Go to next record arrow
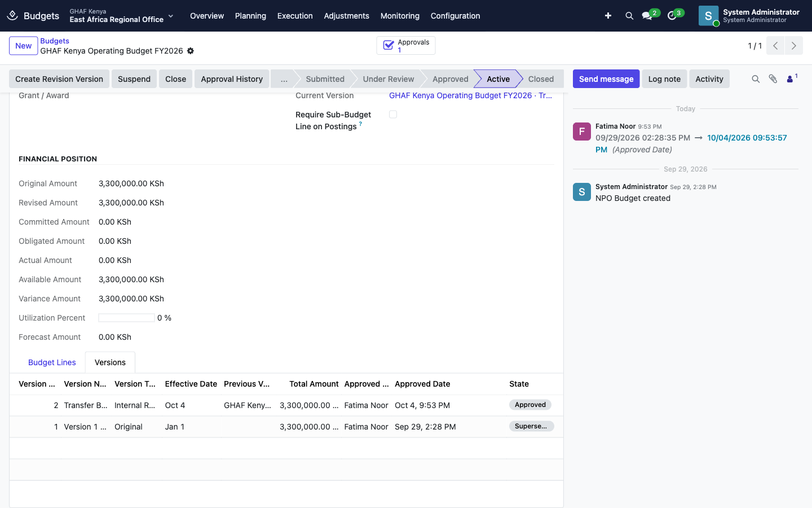Viewport: 812px width, 508px height. (x=794, y=46)
